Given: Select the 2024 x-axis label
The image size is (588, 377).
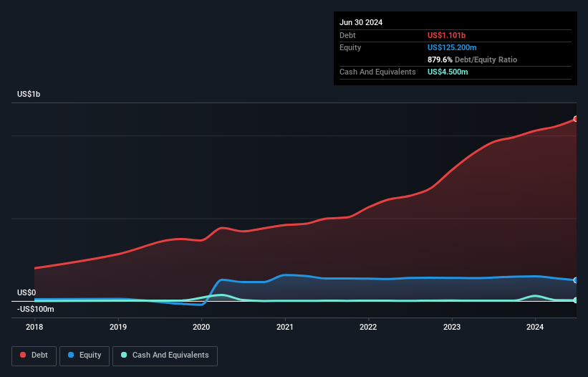Looking at the screenshot, I should [x=535, y=327].
